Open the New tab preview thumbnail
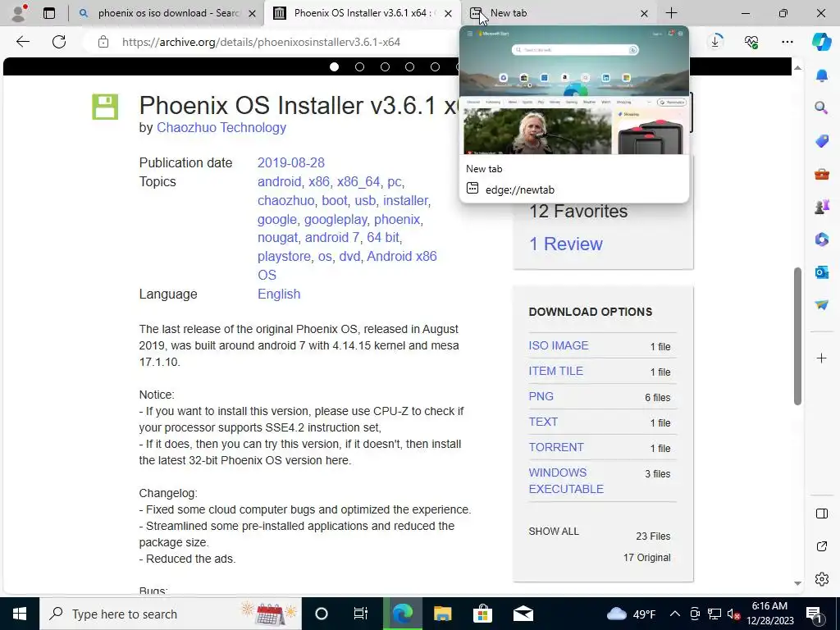 (574, 91)
